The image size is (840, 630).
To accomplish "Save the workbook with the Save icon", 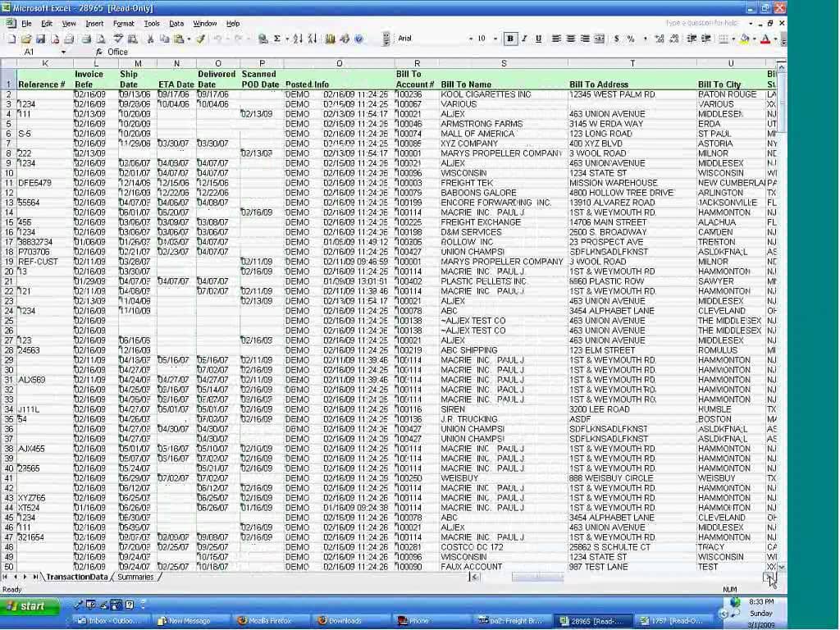I will [40, 39].
